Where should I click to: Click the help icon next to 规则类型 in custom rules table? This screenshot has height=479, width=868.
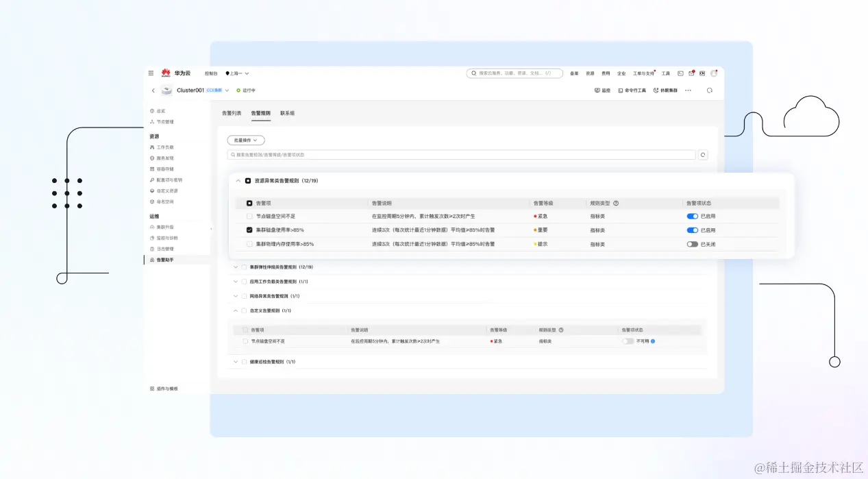[x=561, y=330]
